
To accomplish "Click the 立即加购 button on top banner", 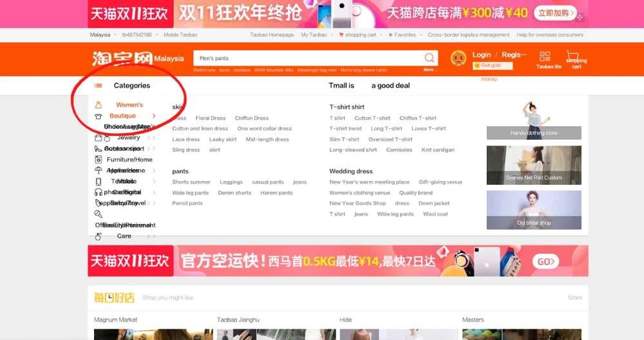I will pyautogui.click(x=555, y=13).
